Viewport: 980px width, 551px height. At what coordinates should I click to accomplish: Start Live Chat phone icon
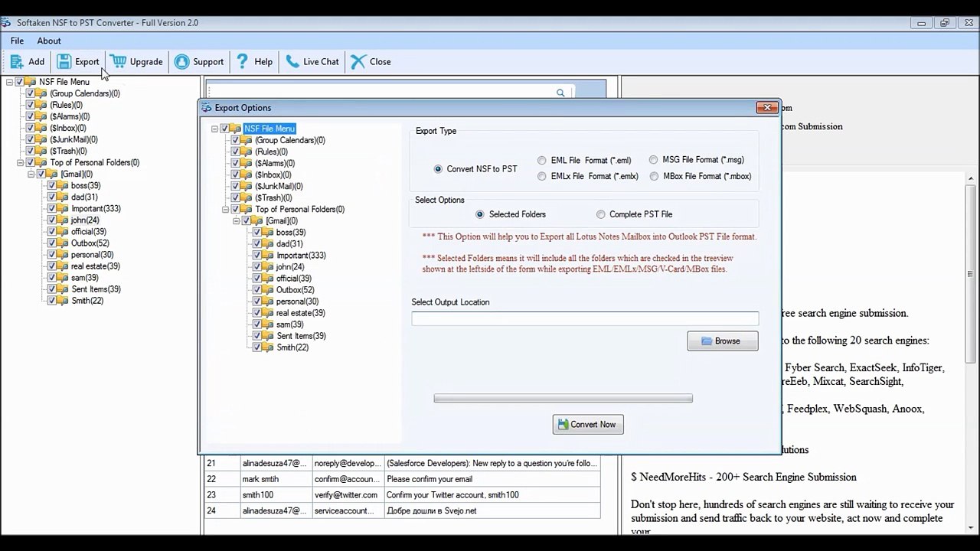coord(292,61)
